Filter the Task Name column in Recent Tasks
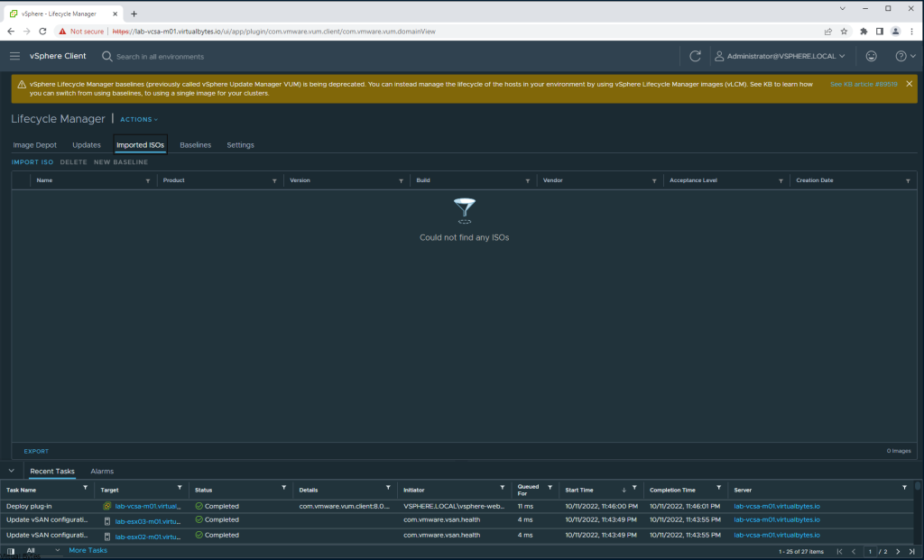Screen dimensions: 924x560 [x=86, y=488]
